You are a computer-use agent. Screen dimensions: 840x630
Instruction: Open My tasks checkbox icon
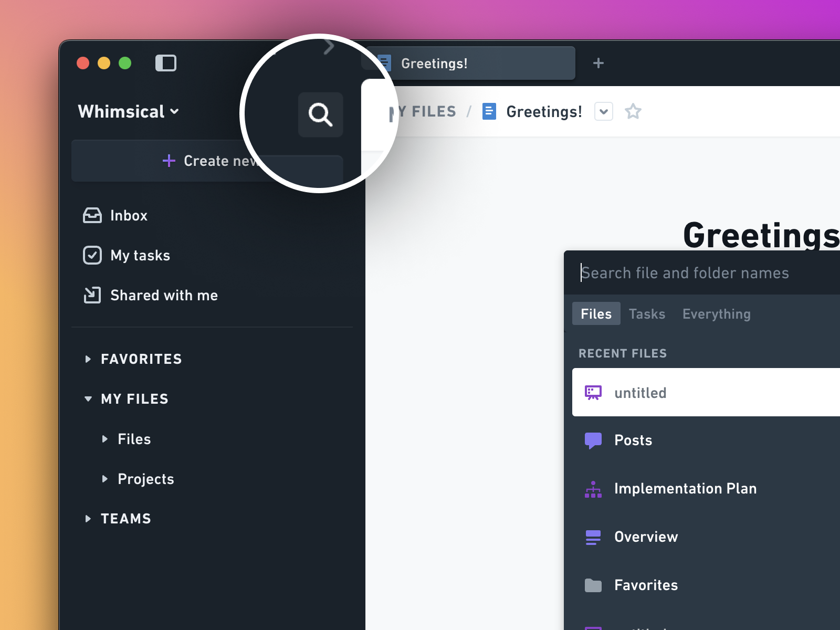(x=92, y=255)
